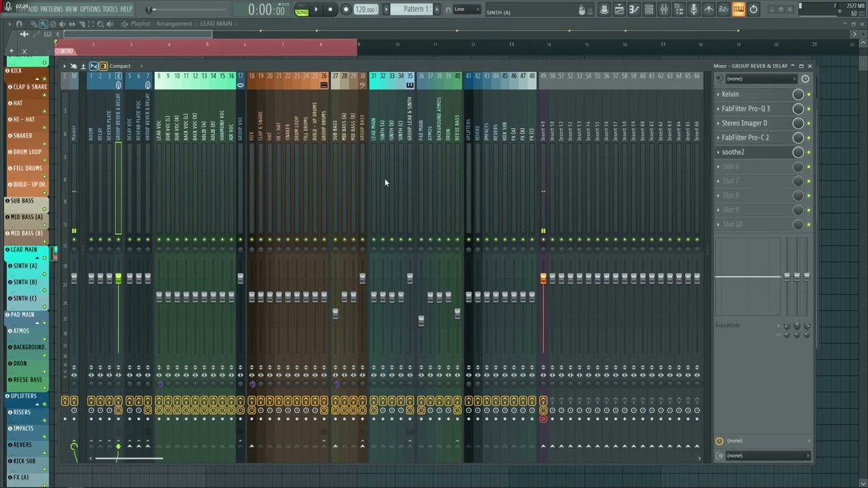Click the multi-touch mouse icon in hint bar
Viewport: 868px width, 488px height.
click(x=582, y=9)
